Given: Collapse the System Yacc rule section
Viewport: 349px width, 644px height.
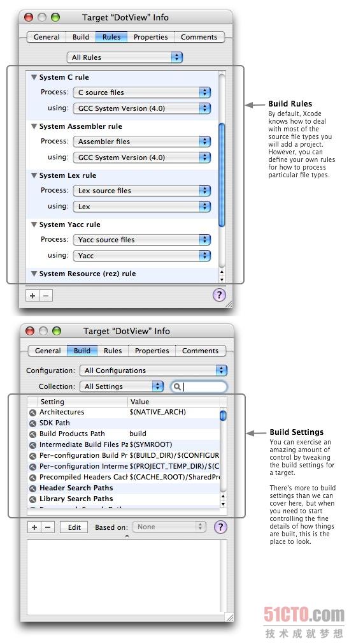Looking at the screenshot, I should click(34, 224).
